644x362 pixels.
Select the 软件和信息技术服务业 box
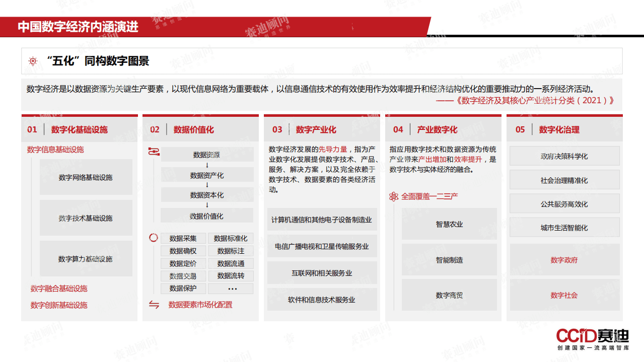point(322,299)
